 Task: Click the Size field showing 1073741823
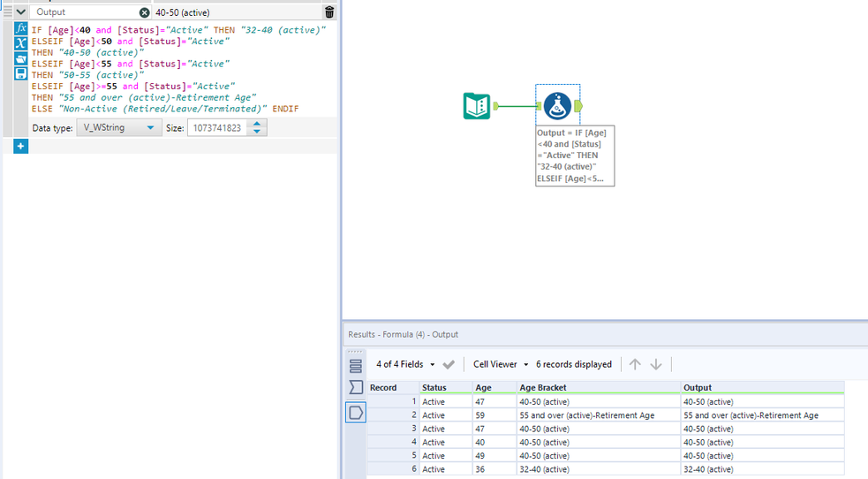217,128
